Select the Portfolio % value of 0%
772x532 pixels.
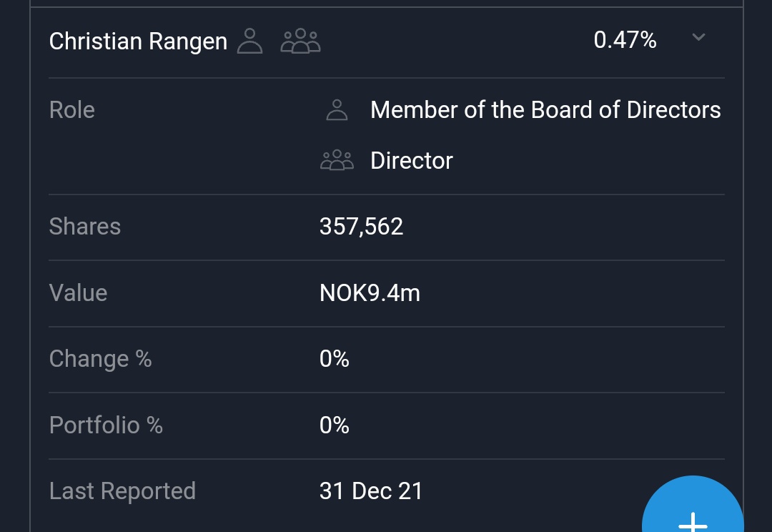(335, 425)
